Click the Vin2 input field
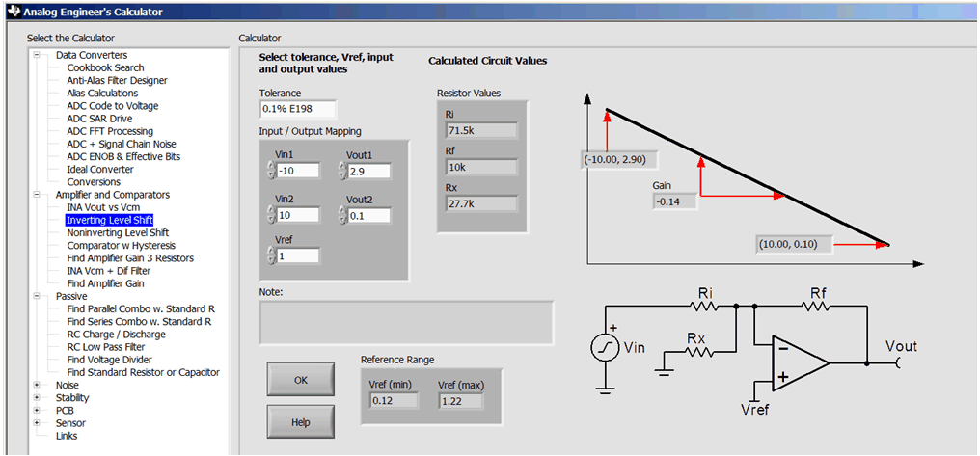This screenshot has width=980, height=456. [x=297, y=215]
